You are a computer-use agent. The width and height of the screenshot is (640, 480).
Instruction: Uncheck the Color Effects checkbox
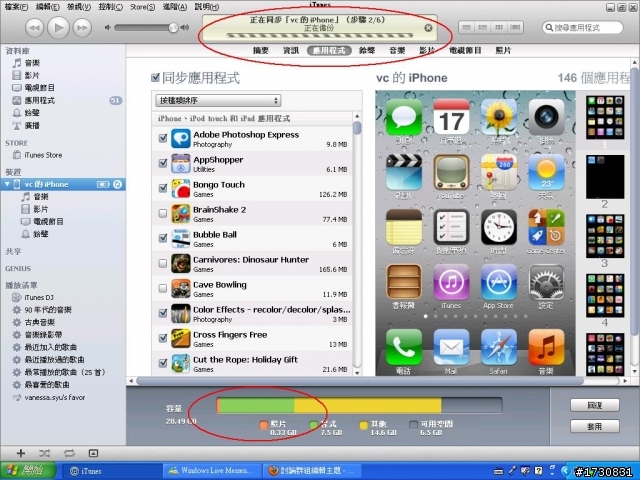click(162, 313)
